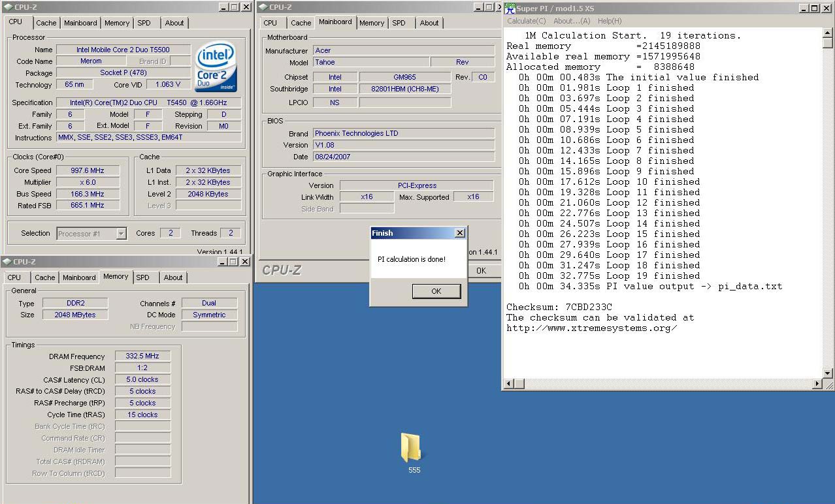Click the Bus Speed 166.3 MHz value
835x504 pixels.
(88, 194)
